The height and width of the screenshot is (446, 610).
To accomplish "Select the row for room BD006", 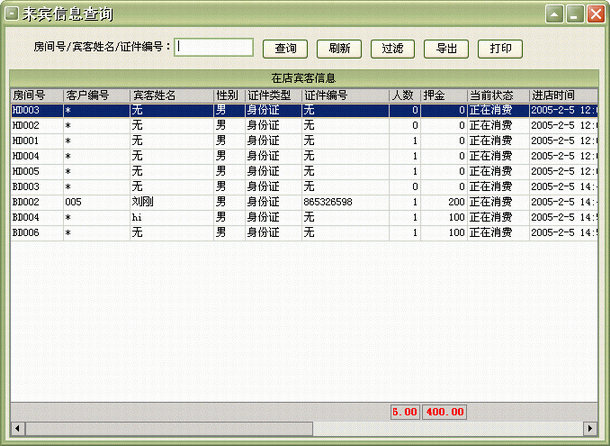I will pyautogui.click(x=200, y=232).
